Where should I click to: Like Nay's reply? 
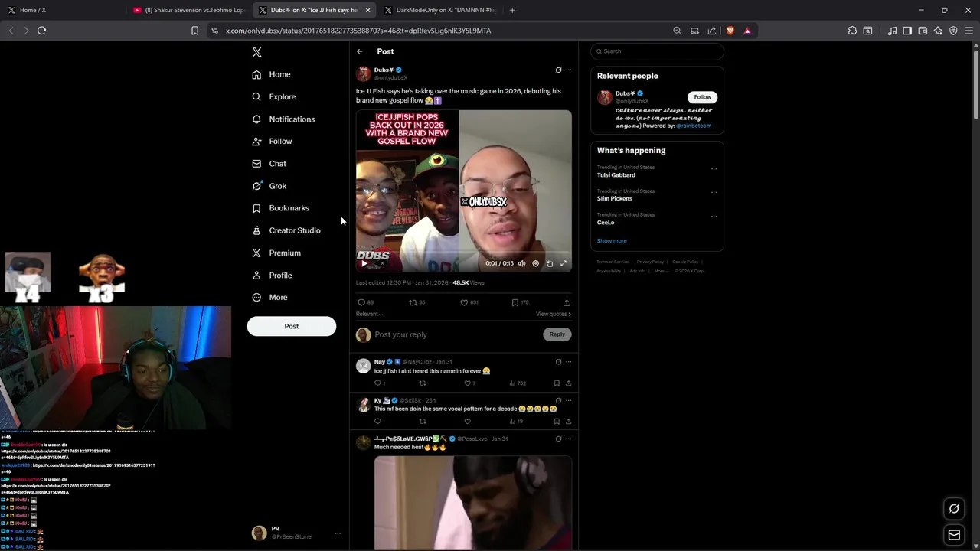pyautogui.click(x=469, y=383)
